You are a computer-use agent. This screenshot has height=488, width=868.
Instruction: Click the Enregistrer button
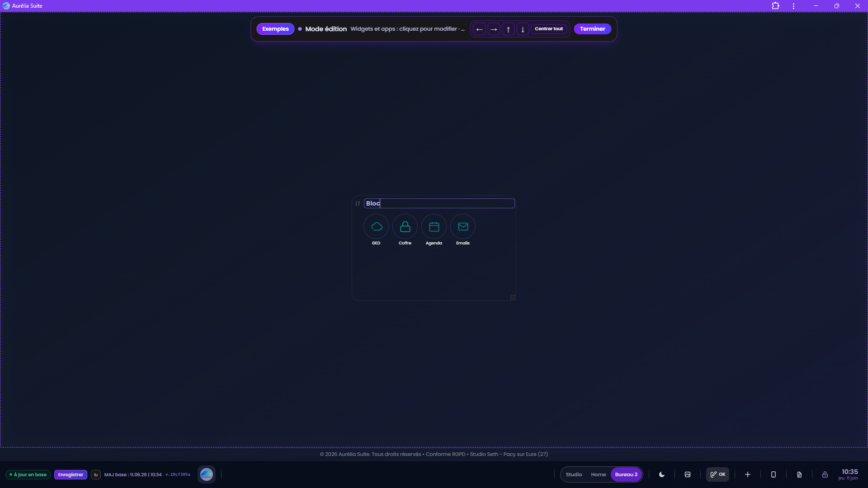[x=71, y=474]
